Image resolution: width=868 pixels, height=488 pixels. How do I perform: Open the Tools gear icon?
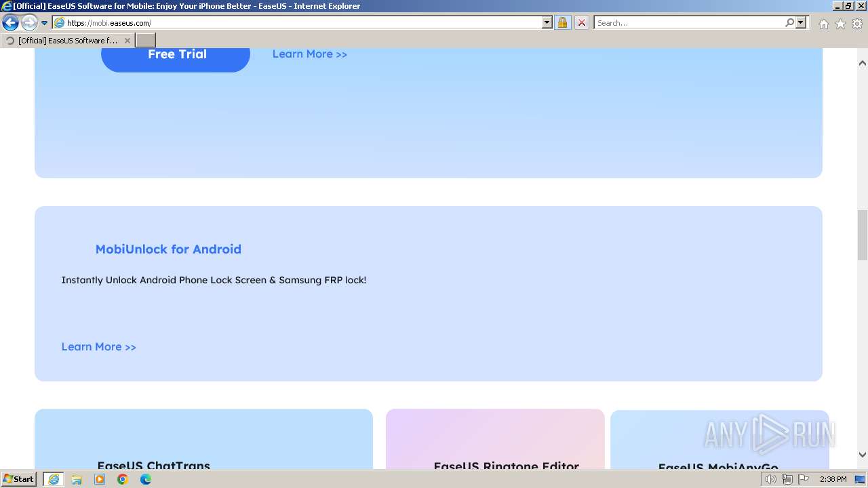click(x=857, y=24)
